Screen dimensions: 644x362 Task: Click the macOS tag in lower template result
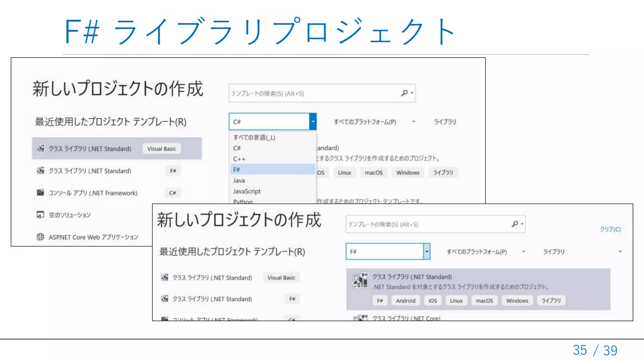pyautogui.click(x=484, y=301)
